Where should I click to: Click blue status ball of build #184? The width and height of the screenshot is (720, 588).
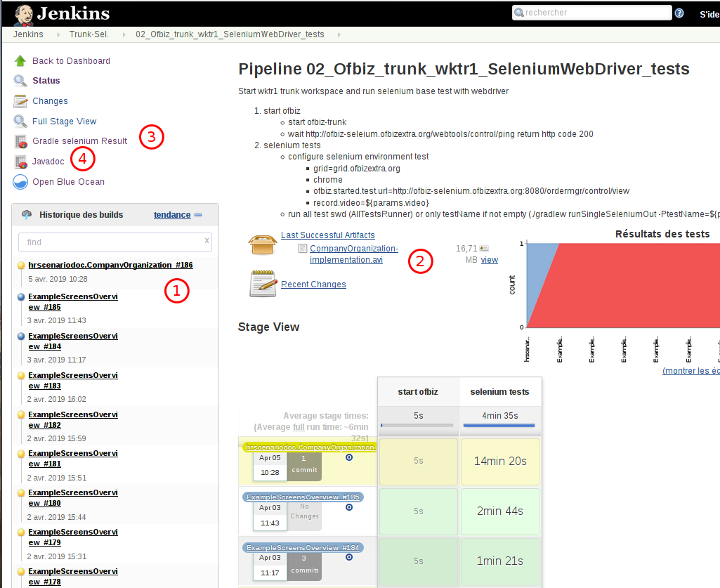pos(20,337)
